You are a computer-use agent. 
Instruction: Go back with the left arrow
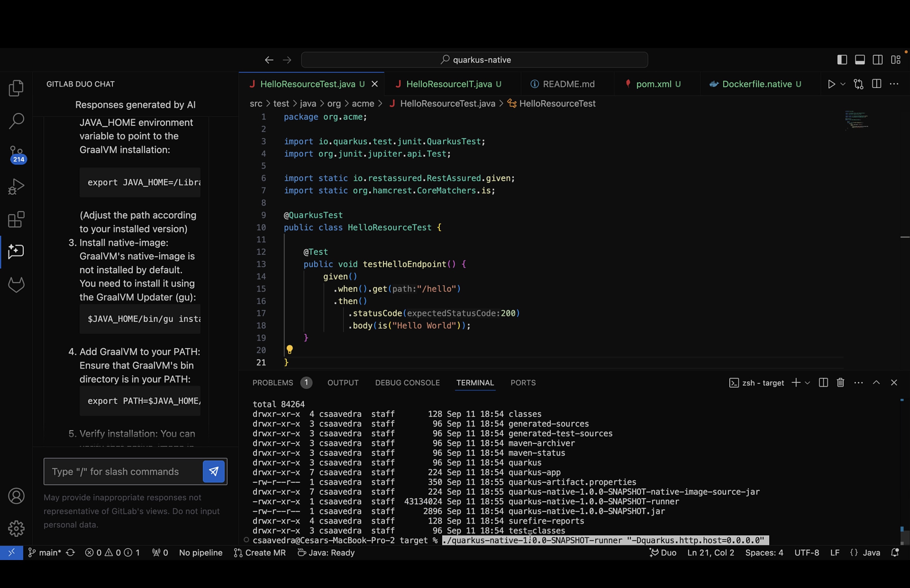pyautogui.click(x=269, y=60)
